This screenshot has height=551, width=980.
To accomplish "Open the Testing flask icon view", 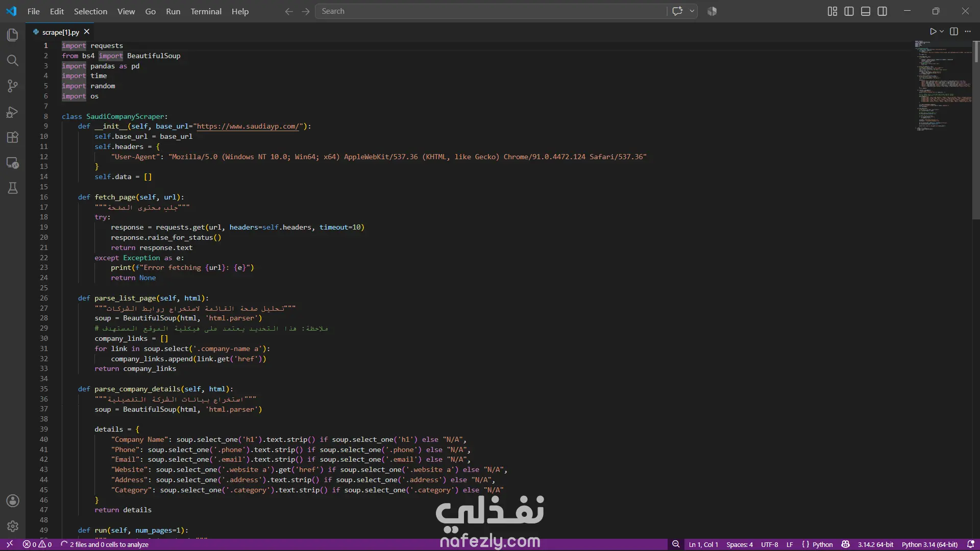I will tap(13, 188).
